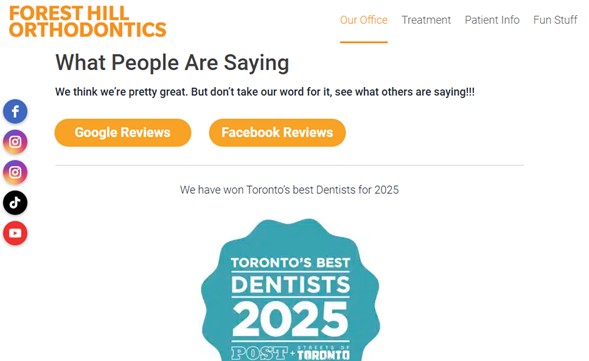Click the Forest Hill Orthodontics logo
589x361 pixels.
click(x=88, y=21)
